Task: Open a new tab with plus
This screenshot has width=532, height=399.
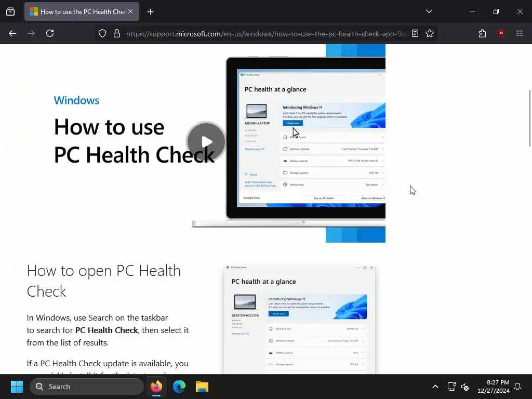Action: (x=150, y=12)
